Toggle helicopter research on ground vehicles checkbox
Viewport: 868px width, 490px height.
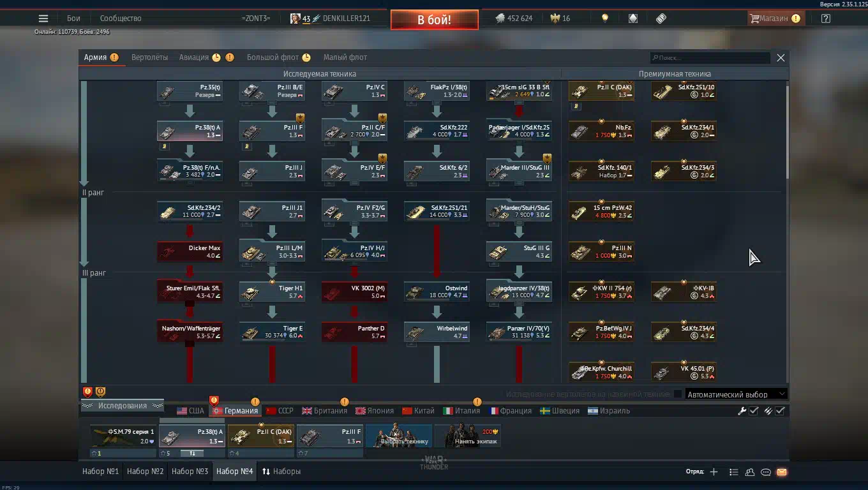click(x=678, y=394)
